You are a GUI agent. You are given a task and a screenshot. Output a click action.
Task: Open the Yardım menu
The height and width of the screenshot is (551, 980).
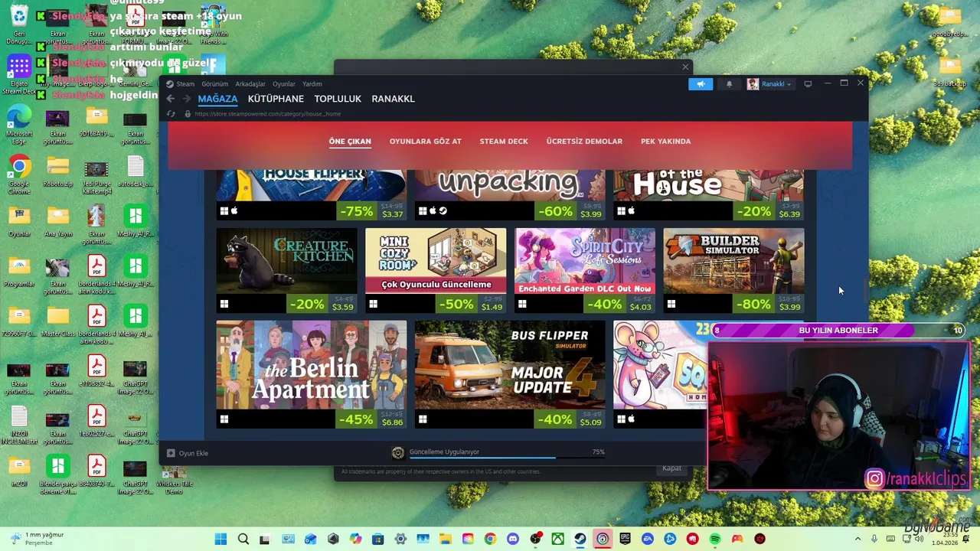point(312,84)
